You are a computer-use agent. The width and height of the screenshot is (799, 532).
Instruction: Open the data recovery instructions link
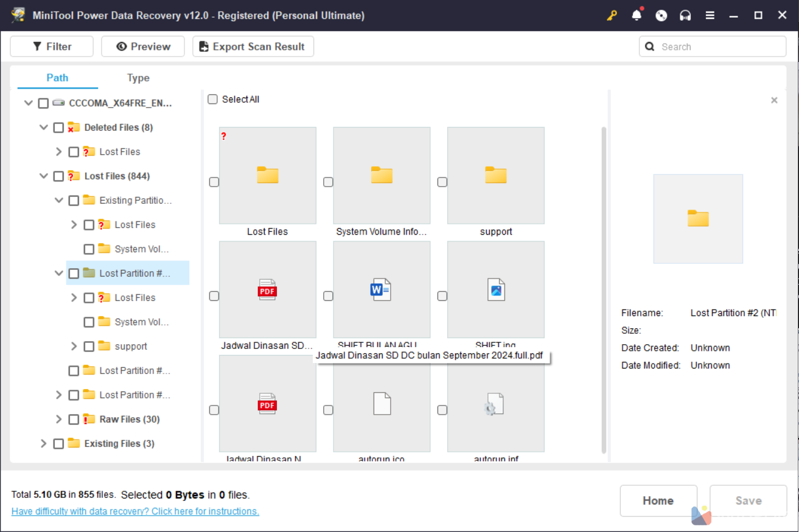coord(135,511)
